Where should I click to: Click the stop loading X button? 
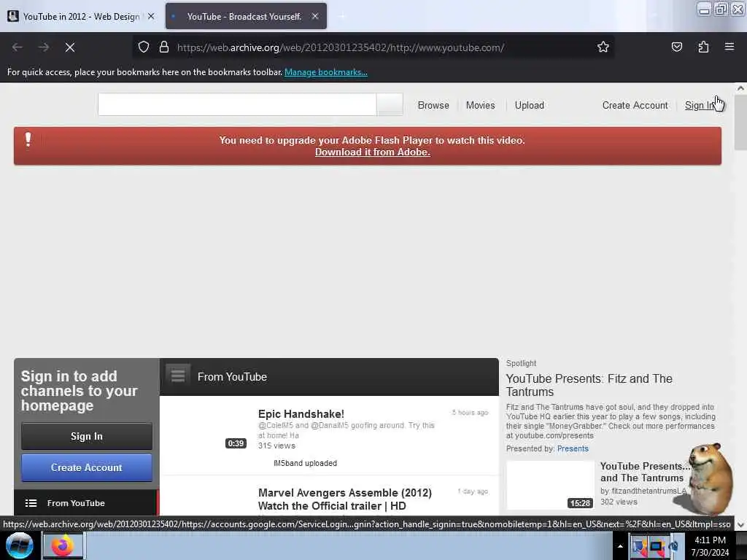point(70,47)
